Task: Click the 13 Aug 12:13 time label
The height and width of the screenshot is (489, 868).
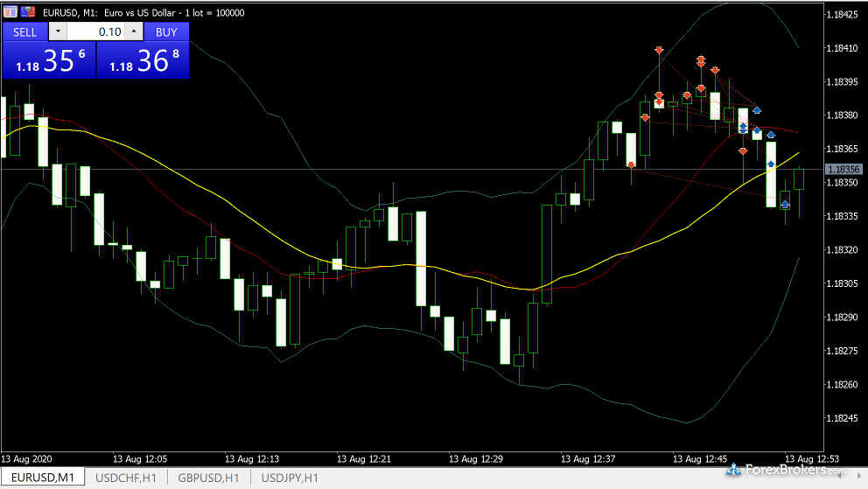Action: click(x=252, y=458)
